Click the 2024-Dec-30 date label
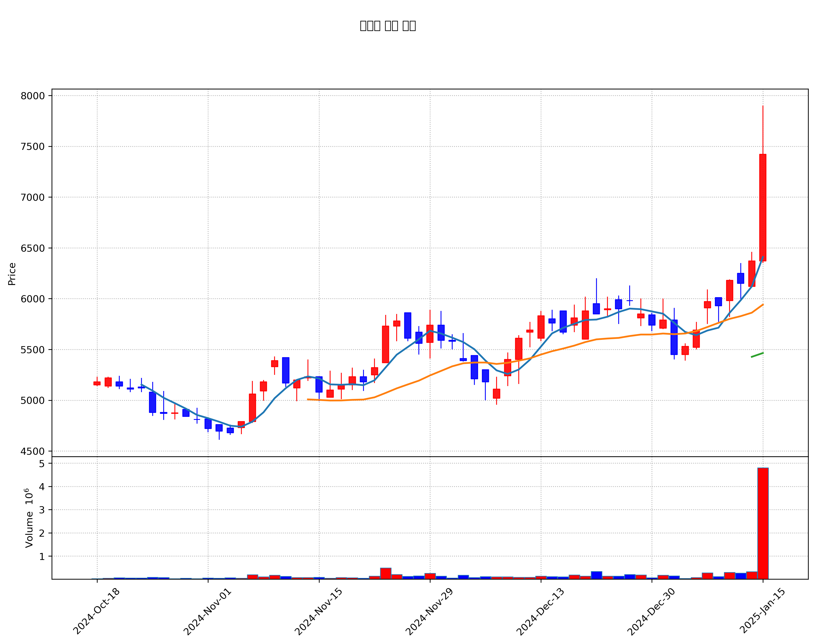 pyautogui.click(x=651, y=612)
